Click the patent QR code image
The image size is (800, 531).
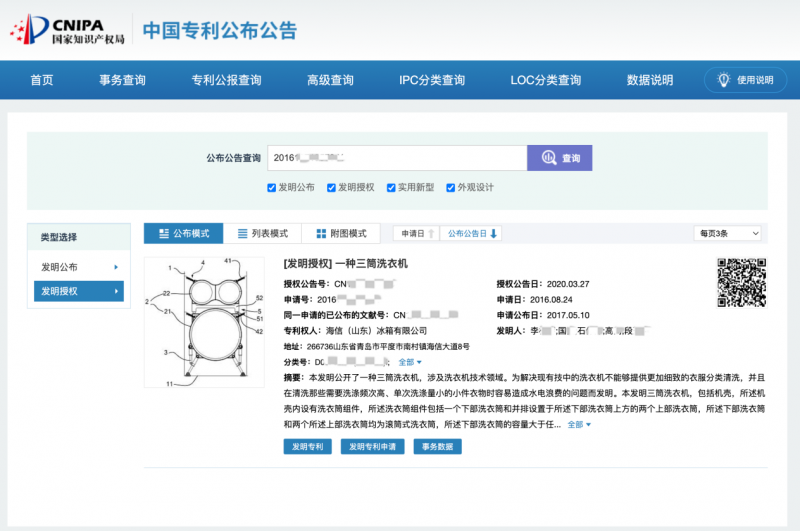(740, 283)
